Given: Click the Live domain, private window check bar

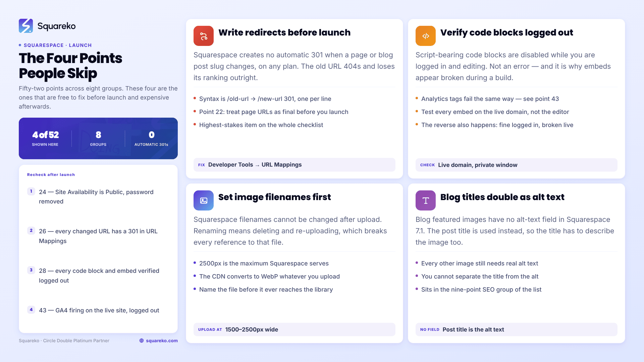Looking at the screenshot, I should (517, 165).
